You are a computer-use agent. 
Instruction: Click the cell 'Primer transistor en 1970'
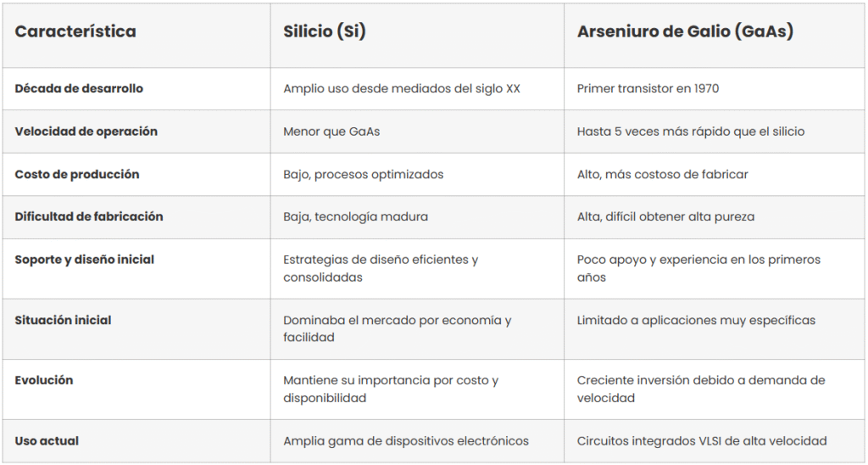tap(648, 89)
